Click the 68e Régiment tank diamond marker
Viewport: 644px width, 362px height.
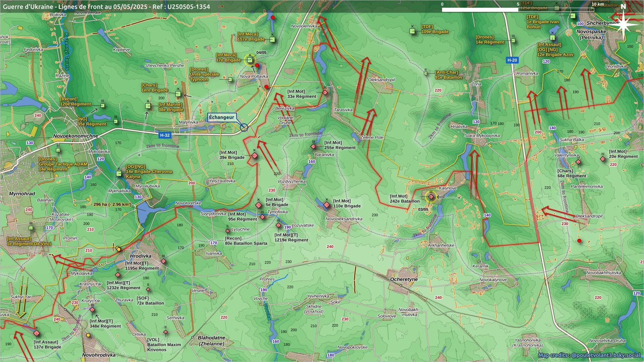(x=578, y=162)
